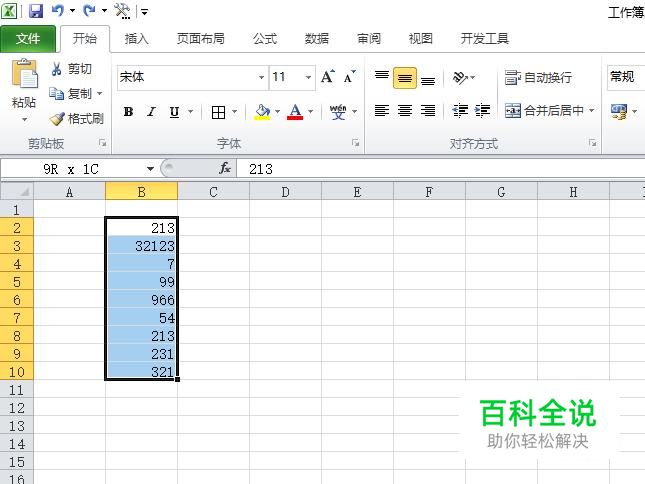This screenshot has width=645, height=484.
Task: Click the top align icon
Action: tap(382, 77)
